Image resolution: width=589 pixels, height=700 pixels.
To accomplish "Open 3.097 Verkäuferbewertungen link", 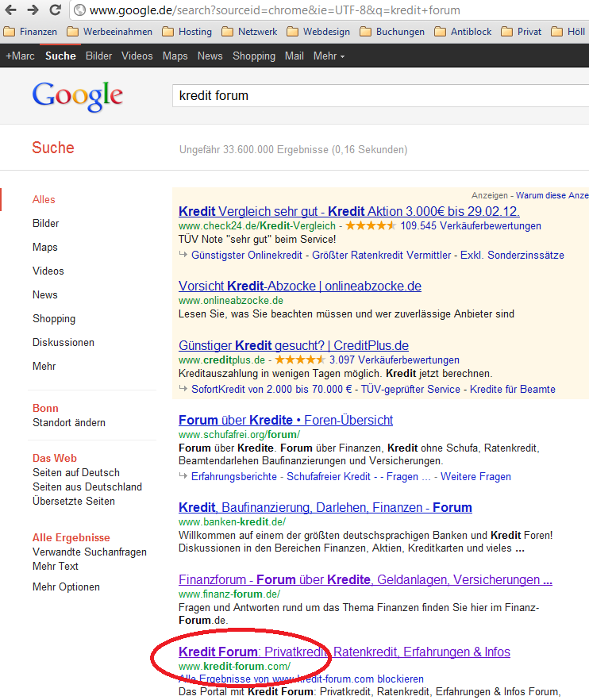I will pyautogui.click(x=395, y=360).
